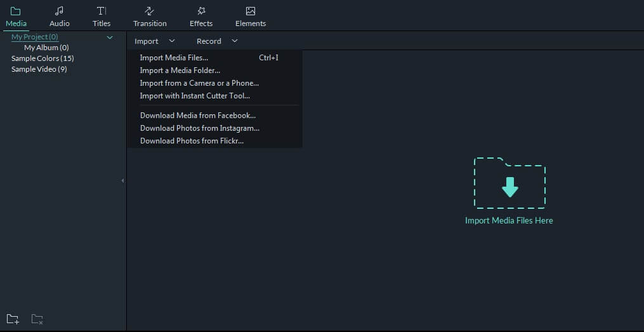
Task: Select the Effects star icon tab
Action: click(201, 11)
